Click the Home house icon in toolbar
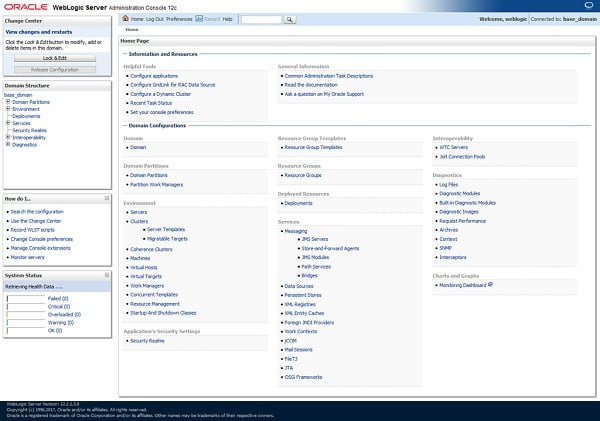This screenshot has height=421, width=600. click(125, 18)
